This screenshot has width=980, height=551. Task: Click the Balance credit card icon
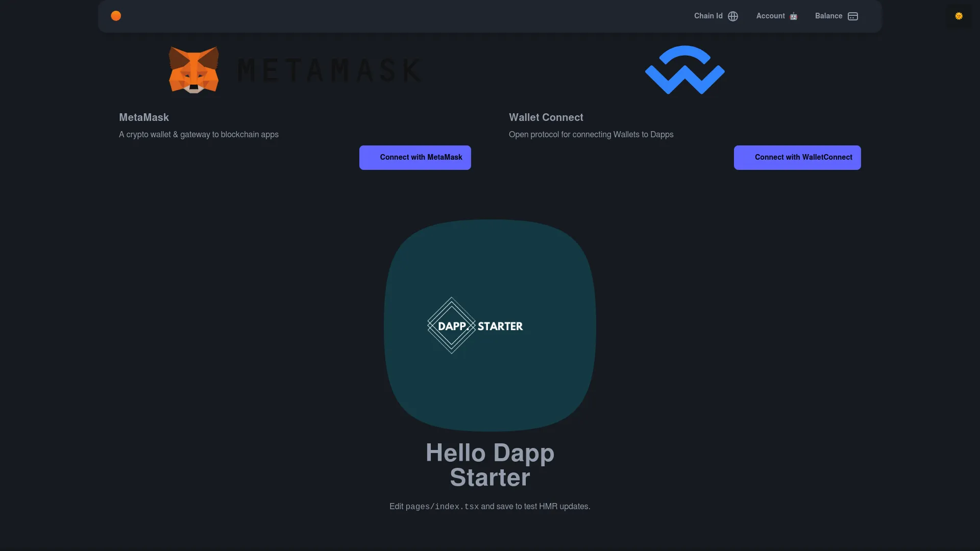(853, 16)
